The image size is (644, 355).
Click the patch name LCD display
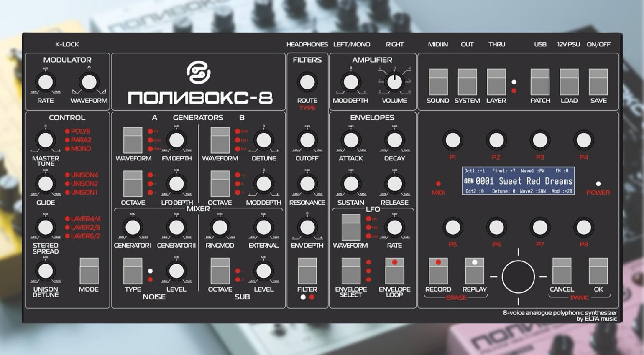coord(518,181)
